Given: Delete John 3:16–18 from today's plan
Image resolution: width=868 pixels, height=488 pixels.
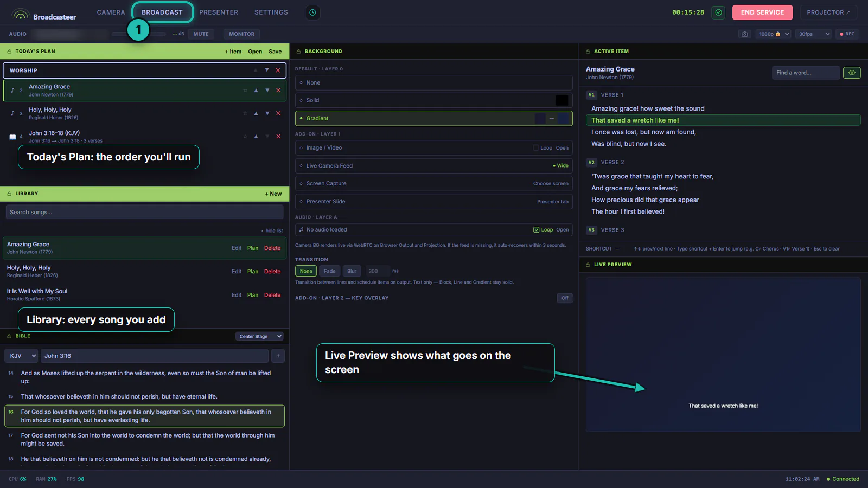Looking at the screenshot, I should click(278, 137).
